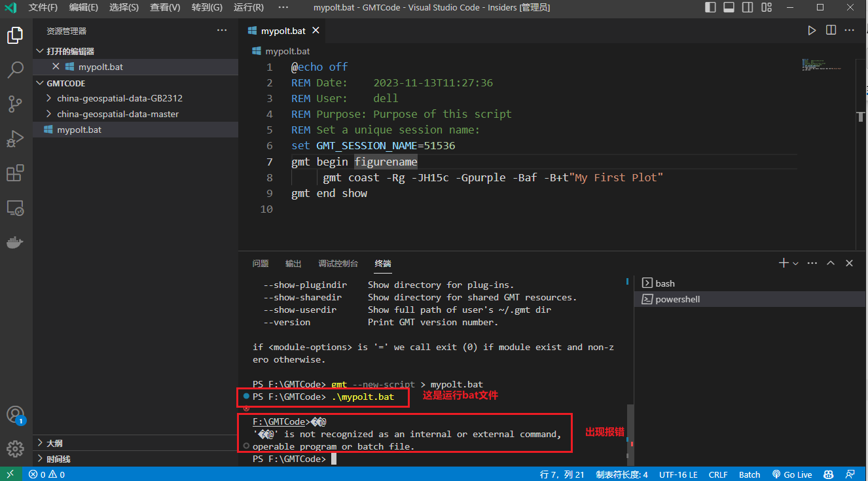Open the 运行(R) menu

point(249,8)
